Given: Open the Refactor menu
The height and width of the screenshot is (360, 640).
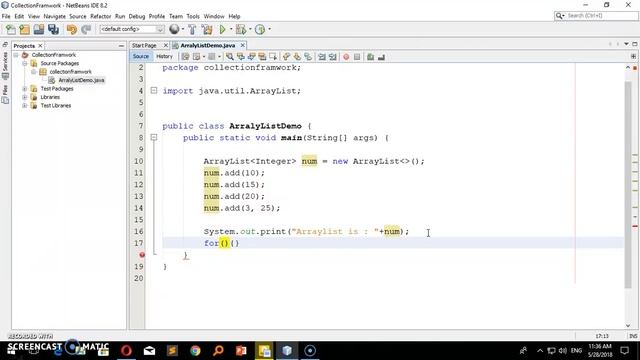Looking at the screenshot, I should point(100,16).
